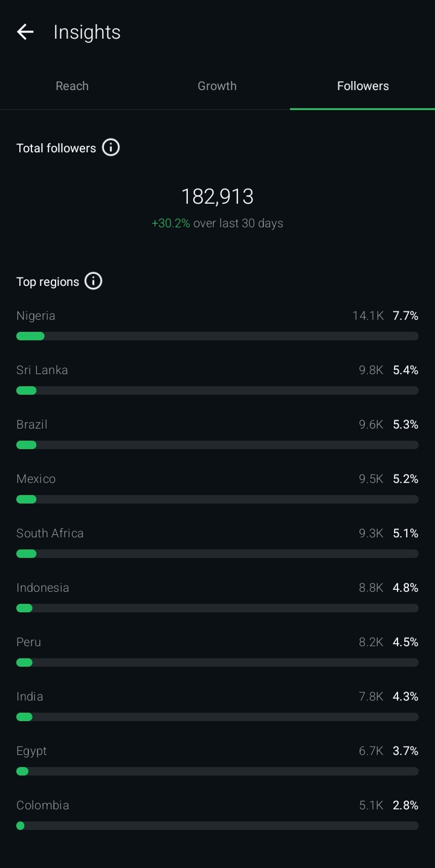Viewport: 435px width, 868px height.
Task: Tap the back arrow icon
Action: [25, 32]
